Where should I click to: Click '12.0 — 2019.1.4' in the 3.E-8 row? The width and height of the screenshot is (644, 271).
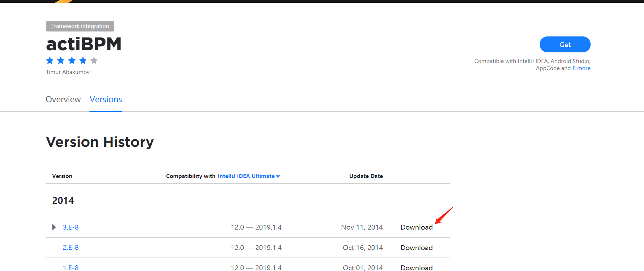256,227
